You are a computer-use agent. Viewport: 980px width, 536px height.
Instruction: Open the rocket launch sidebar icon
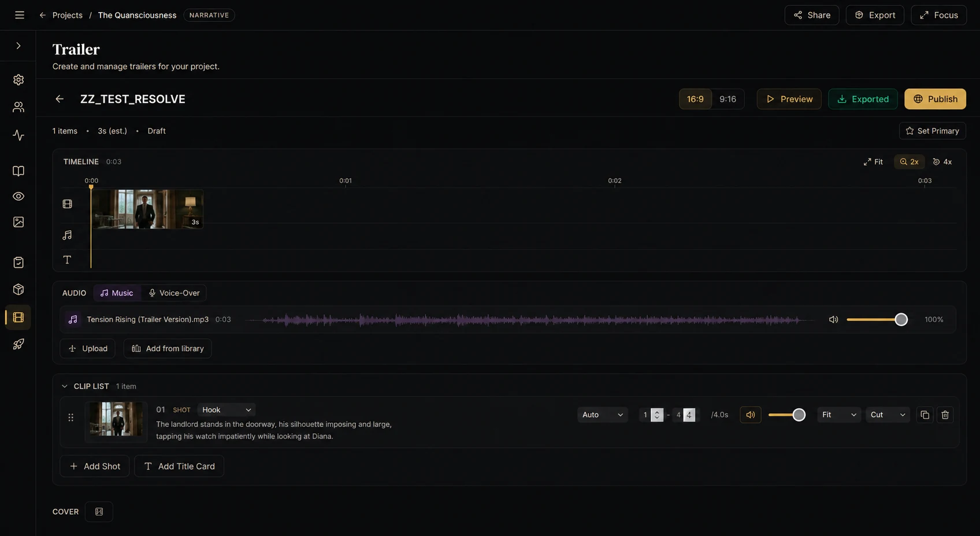click(18, 345)
